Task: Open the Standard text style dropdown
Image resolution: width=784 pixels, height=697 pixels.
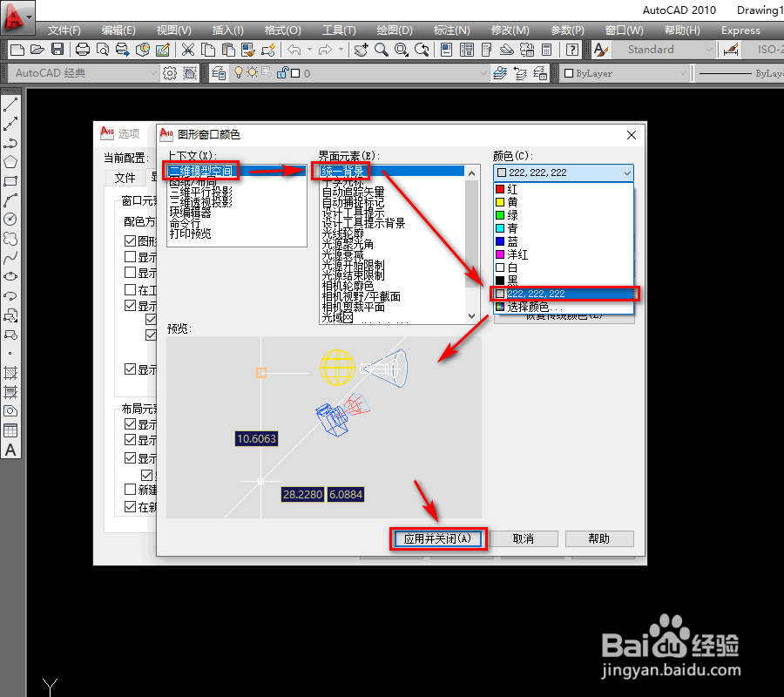Action: [x=664, y=50]
